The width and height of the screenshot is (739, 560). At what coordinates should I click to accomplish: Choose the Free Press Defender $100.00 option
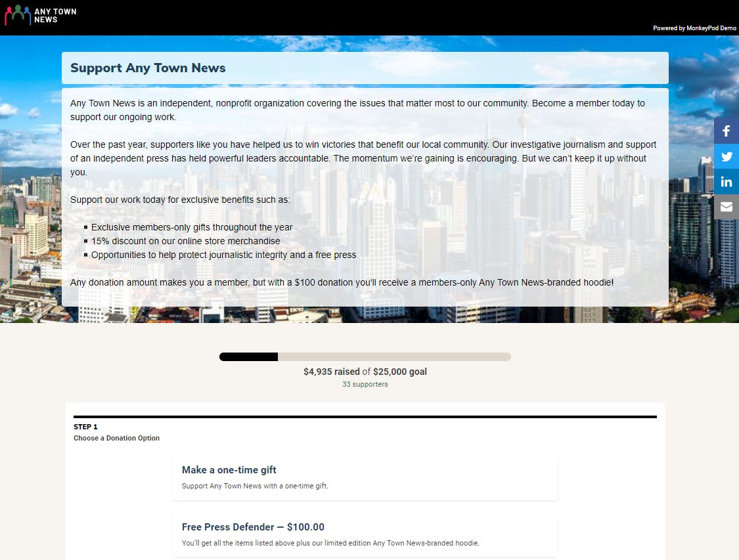click(x=365, y=534)
